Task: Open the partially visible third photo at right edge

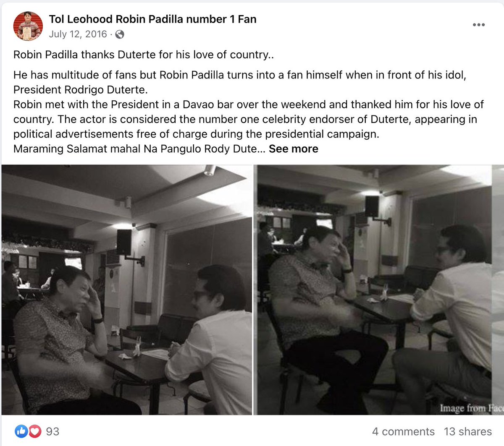Action: (x=497, y=290)
